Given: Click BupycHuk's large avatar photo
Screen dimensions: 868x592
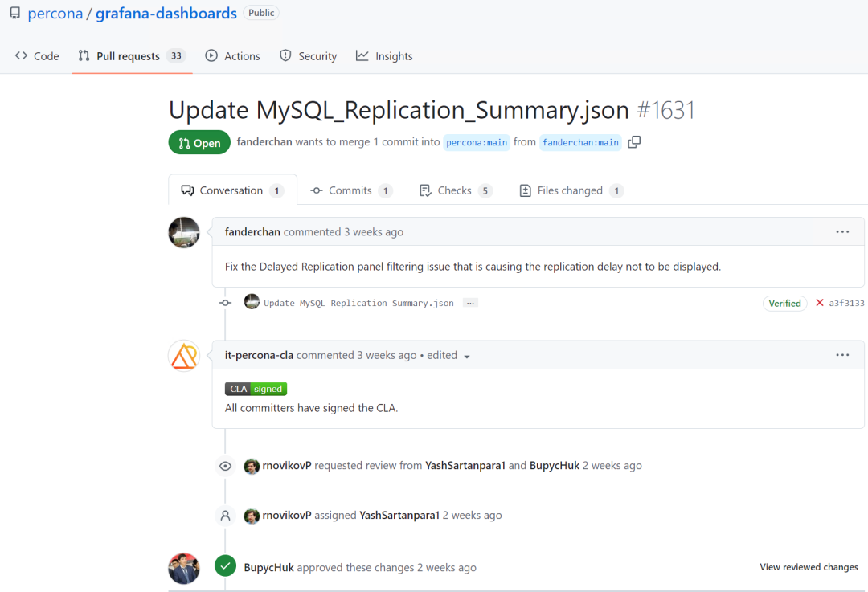Looking at the screenshot, I should point(184,568).
